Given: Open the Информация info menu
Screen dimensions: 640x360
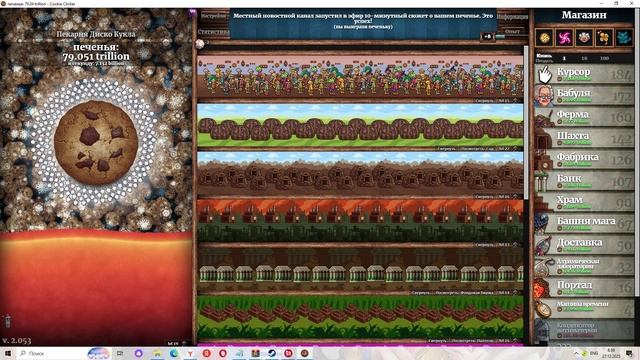Looking at the screenshot, I should coord(512,17).
